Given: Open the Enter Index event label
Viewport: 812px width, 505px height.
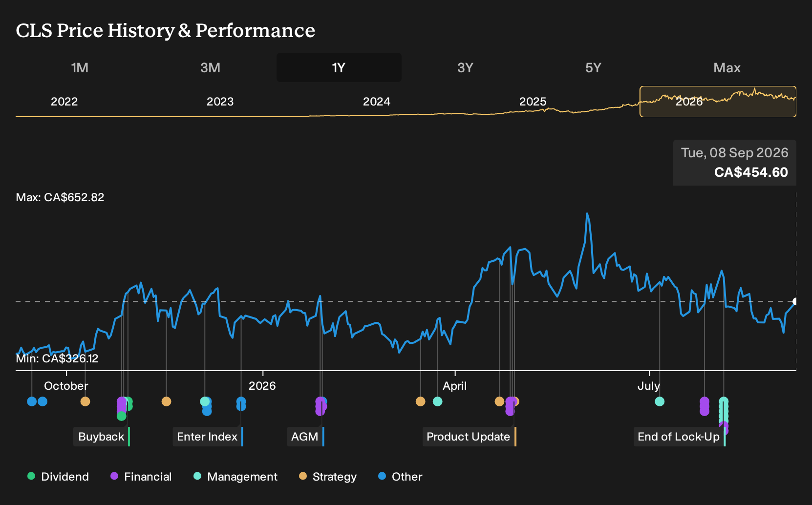Looking at the screenshot, I should [x=208, y=437].
